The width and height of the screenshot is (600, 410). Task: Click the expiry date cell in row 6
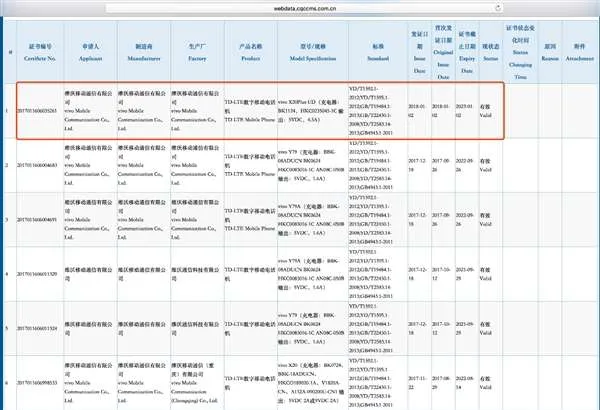(465, 382)
